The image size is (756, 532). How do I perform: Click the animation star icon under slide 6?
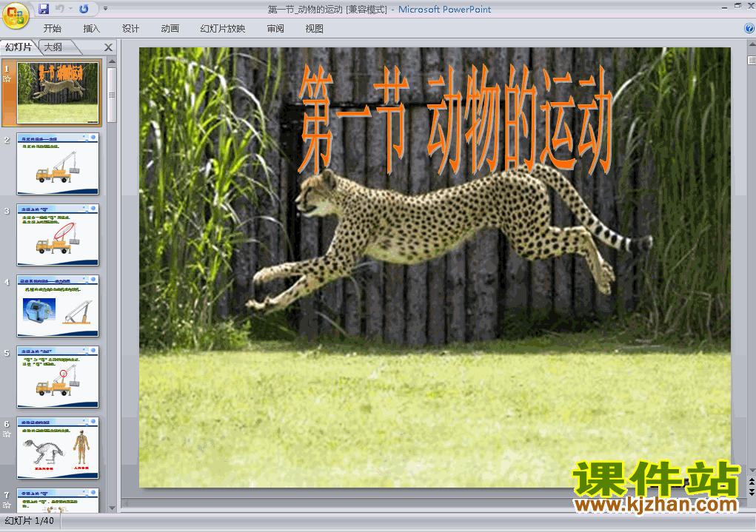7,434
